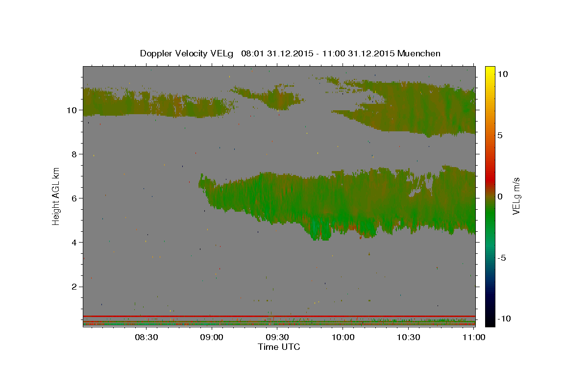Click the 'VELg m/s' colorbar label

[x=516, y=196]
